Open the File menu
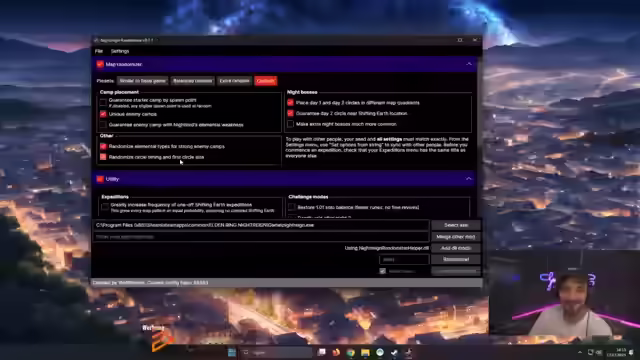640x360 pixels. [x=99, y=51]
